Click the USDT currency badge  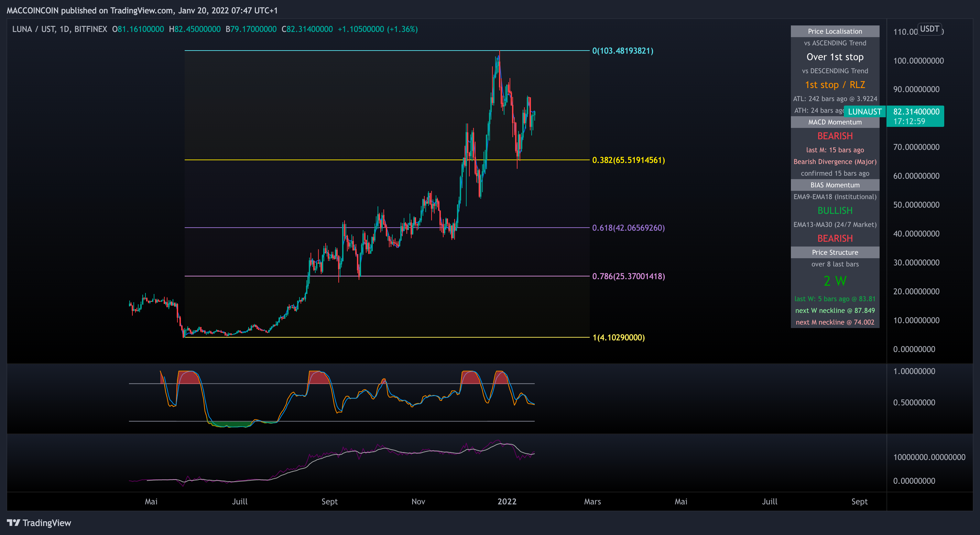pos(929,29)
